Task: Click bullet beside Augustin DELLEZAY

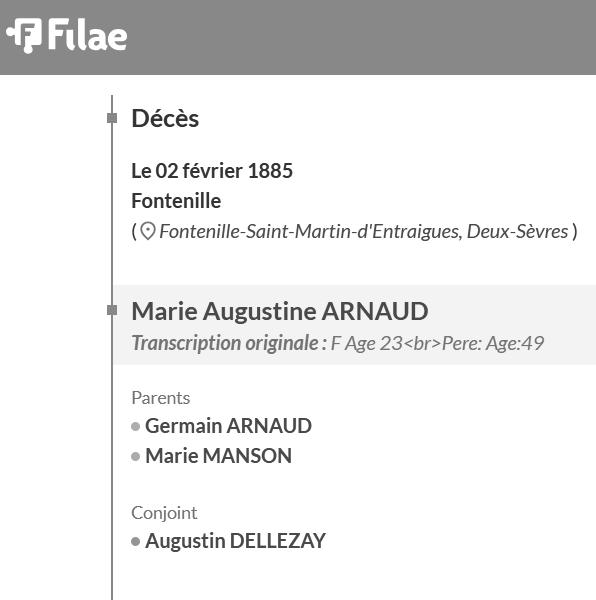Action: click(135, 541)
